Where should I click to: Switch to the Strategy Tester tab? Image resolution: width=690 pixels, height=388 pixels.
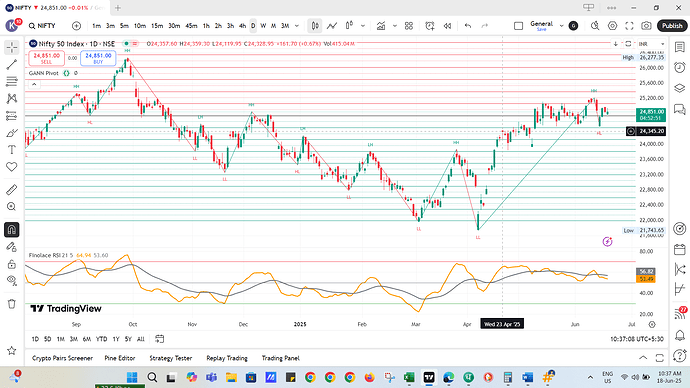(171, 358)
